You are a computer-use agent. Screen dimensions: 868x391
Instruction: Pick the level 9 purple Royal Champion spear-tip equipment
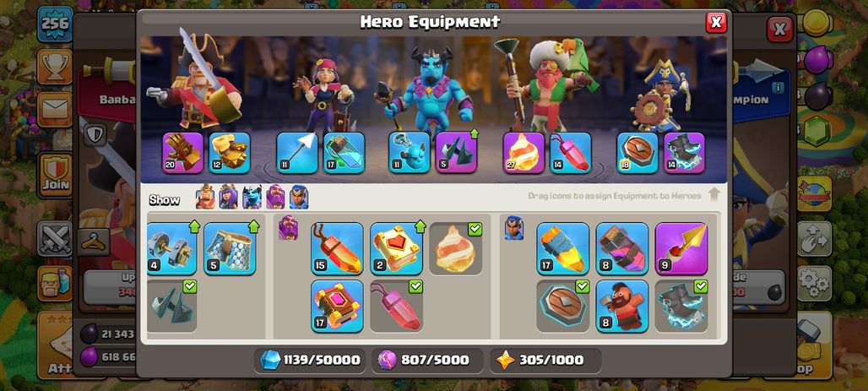click(681, 248)
